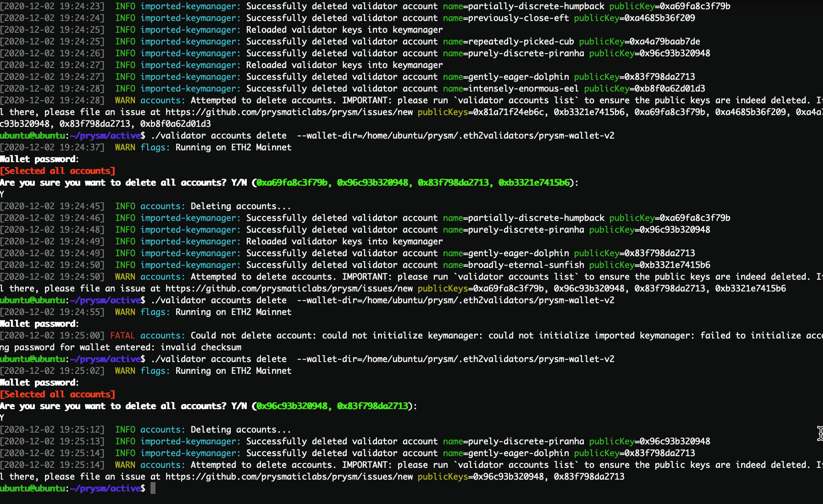This screenshot has width=823, height=504.
Task: Click "Deleting accounts..." logged at 19:25:12
Action: [241, 430]
